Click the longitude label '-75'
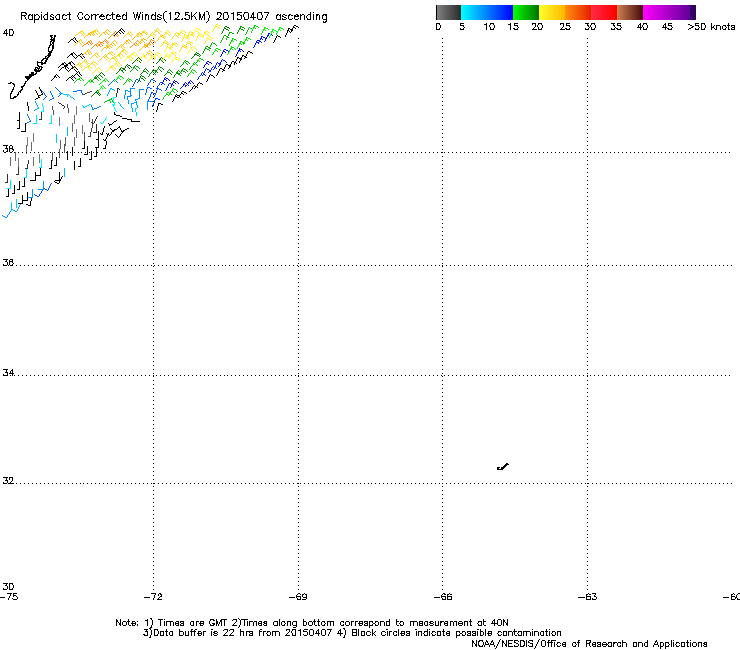740x650 pixels. (9, 597)
